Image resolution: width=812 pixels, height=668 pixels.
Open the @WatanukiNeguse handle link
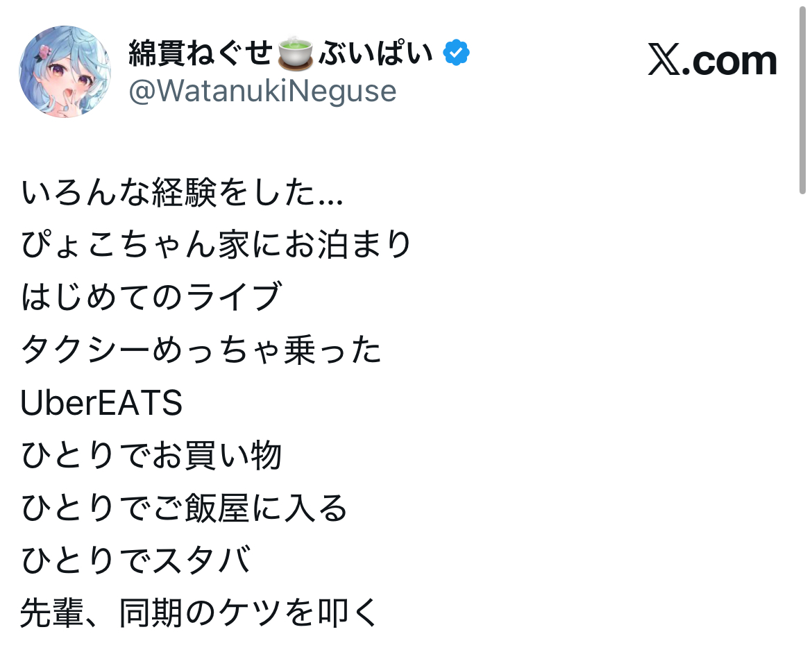[263, 91]
